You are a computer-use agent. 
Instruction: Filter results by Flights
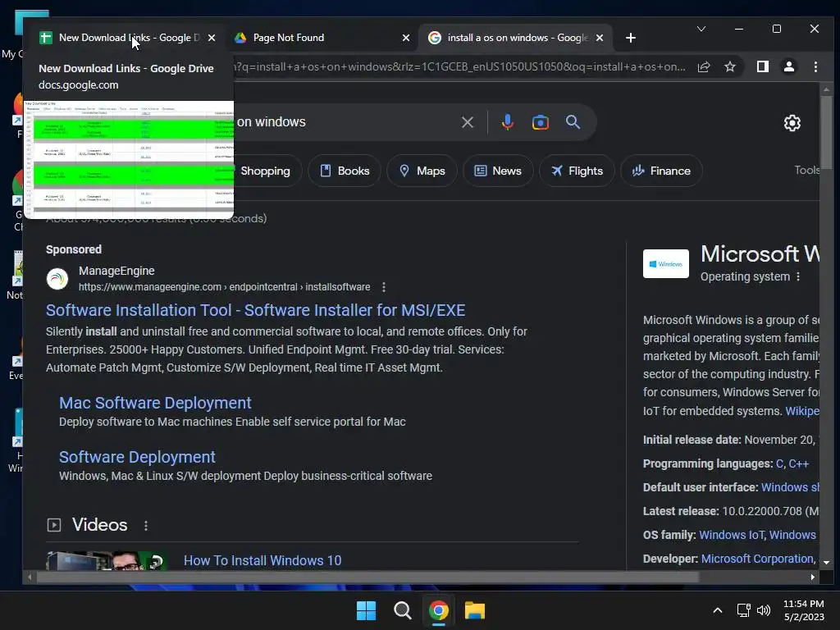(x=577, y=171)
